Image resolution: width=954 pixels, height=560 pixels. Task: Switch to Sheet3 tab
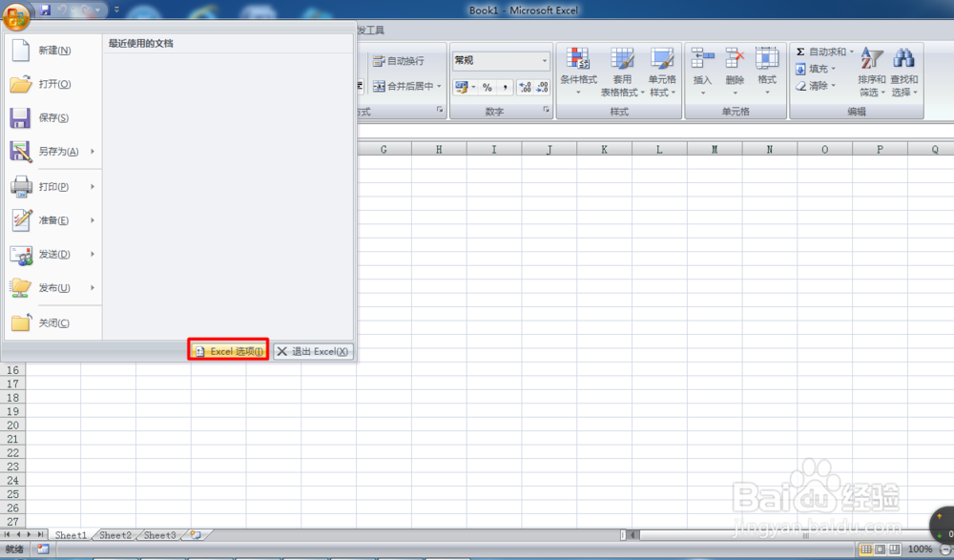tap(159, 535)
